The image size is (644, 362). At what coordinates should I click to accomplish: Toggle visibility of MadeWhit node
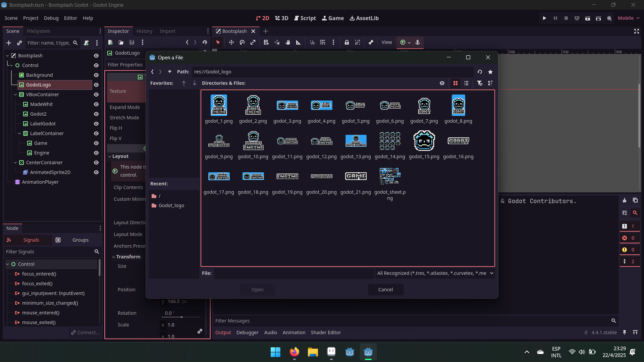(x=96, y=104)
